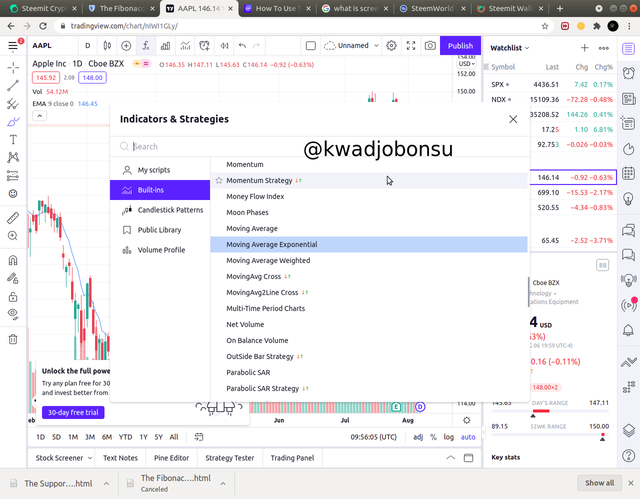Activate the zoom in tool

pos(13,236)
